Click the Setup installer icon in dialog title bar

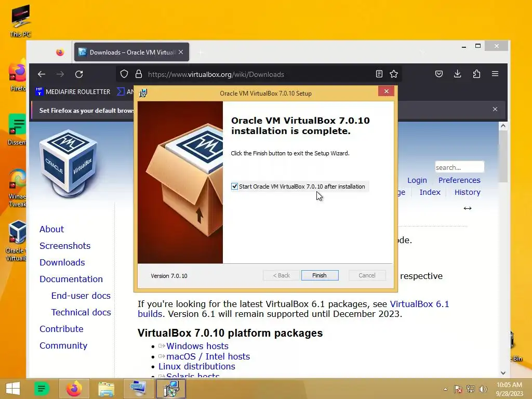pos(143,93)
